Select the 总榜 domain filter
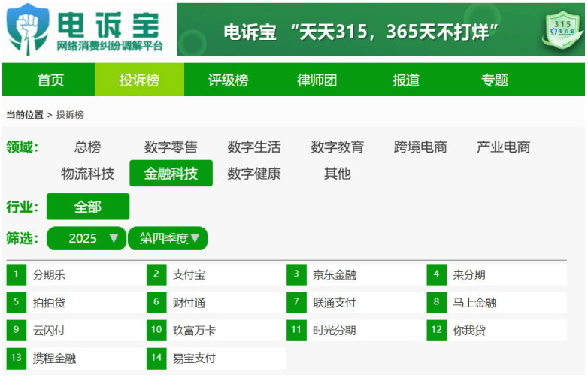Viewport: 588px width, 378px height. tap(88, 147)
